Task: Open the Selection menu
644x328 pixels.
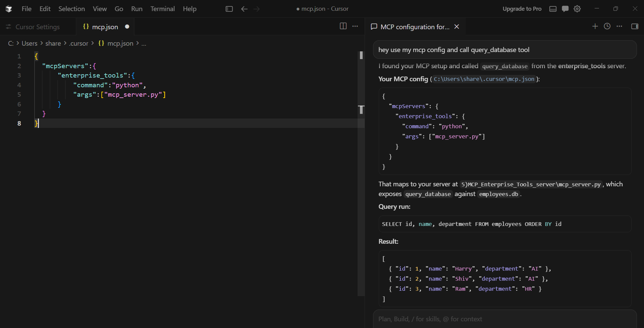Action: point(72,9)
